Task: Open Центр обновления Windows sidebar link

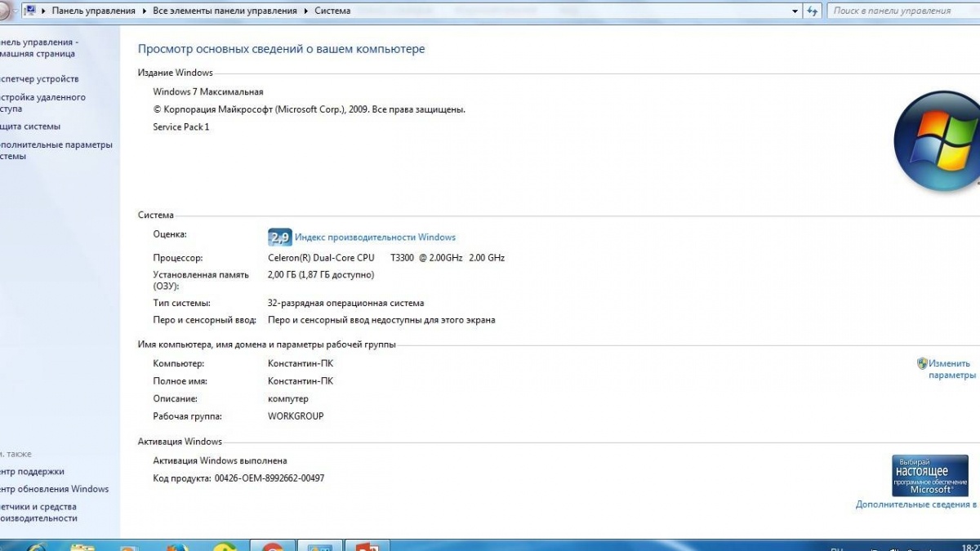Action: [55, 489]
